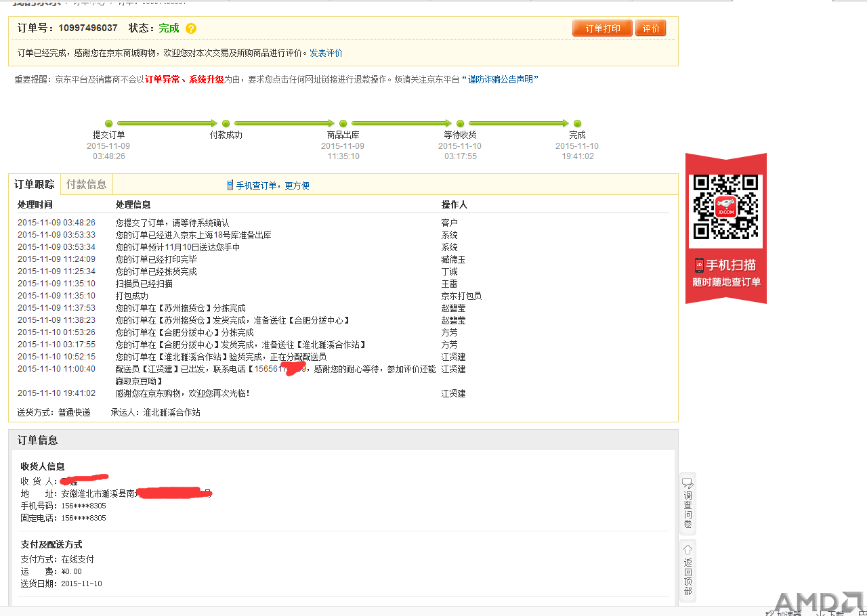
Task: Click the 支付方式：在线支付 text
Action: coord(57,559)
